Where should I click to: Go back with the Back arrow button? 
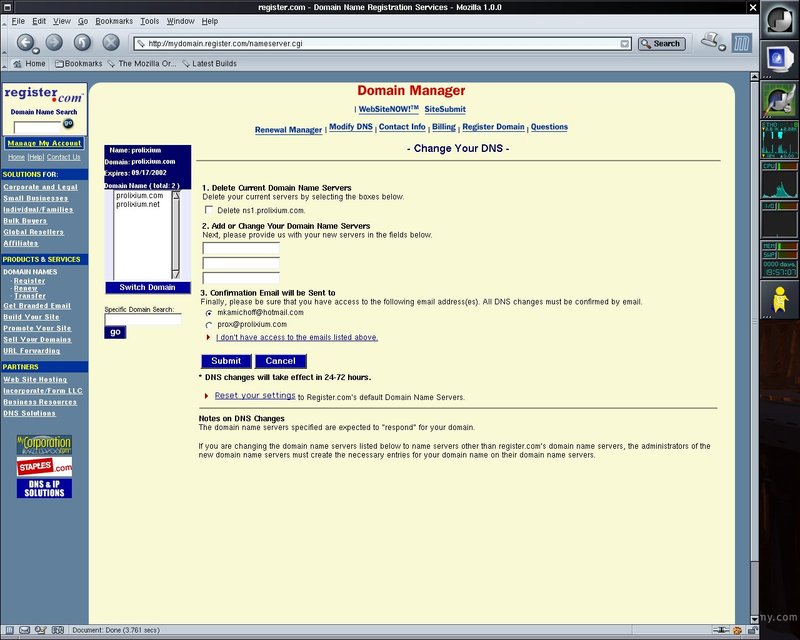[x=25, y=42]
